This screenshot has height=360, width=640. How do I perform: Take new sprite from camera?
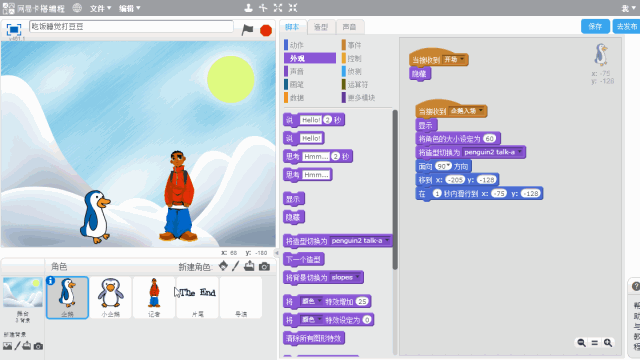click(264, 267)
